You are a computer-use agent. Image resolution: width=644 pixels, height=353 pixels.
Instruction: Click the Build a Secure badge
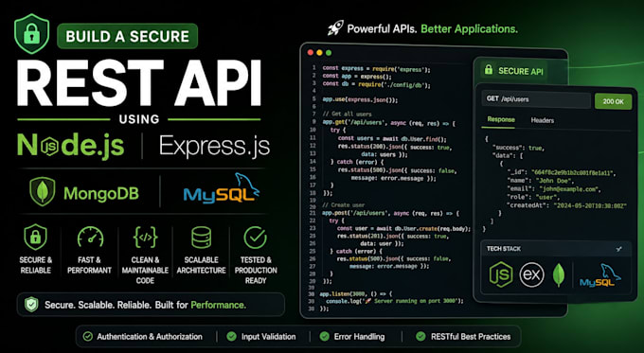click(127, 36)
